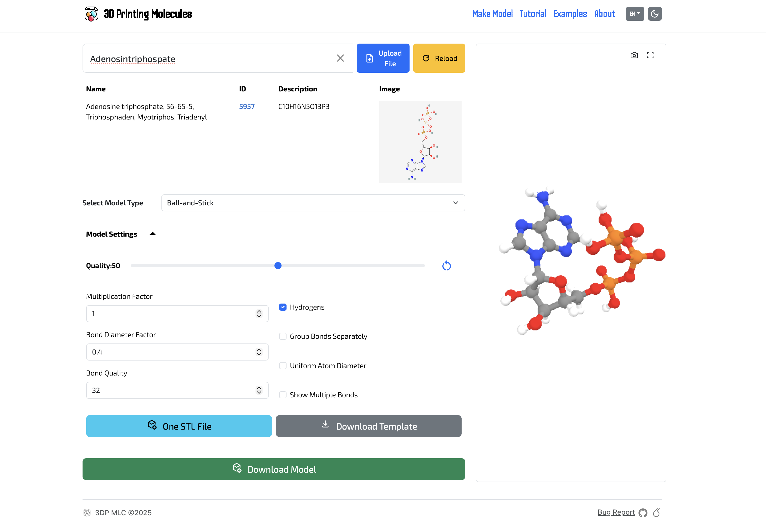Open the Examples page
This screenshot has width=766, height=532.
(570, 14)
